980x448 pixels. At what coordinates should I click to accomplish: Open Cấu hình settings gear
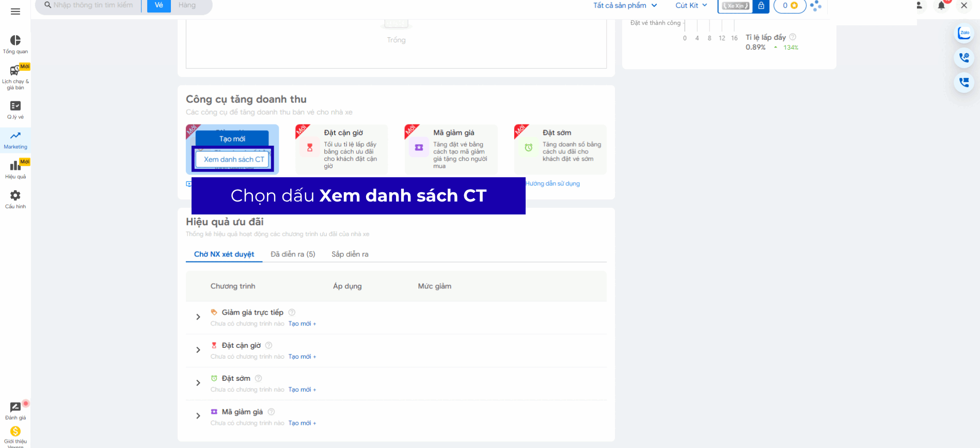15,199
